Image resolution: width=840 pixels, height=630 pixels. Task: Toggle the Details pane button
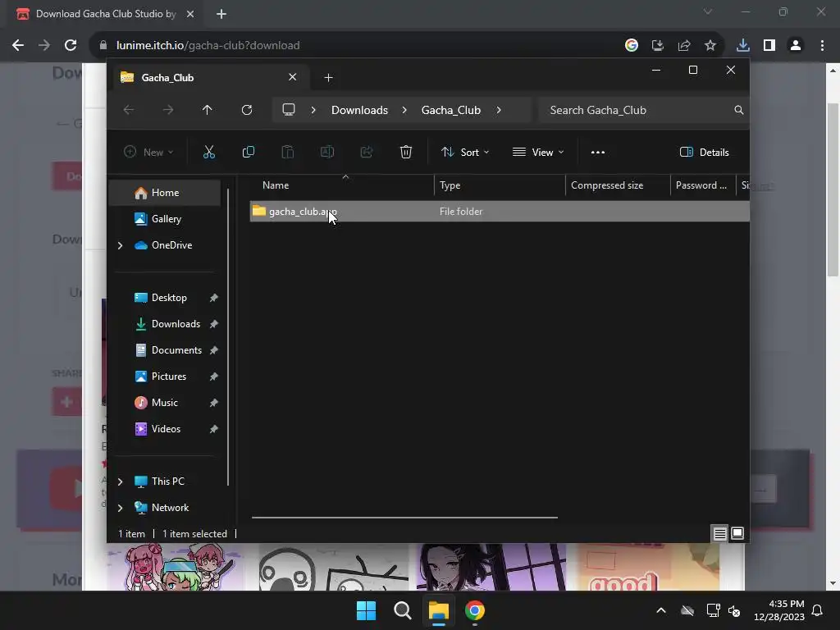pos(704,152)
